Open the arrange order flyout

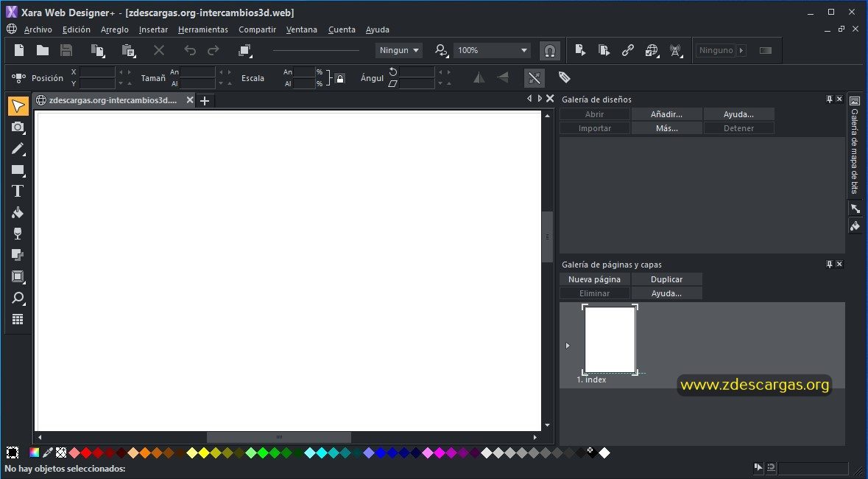point(244,50)
